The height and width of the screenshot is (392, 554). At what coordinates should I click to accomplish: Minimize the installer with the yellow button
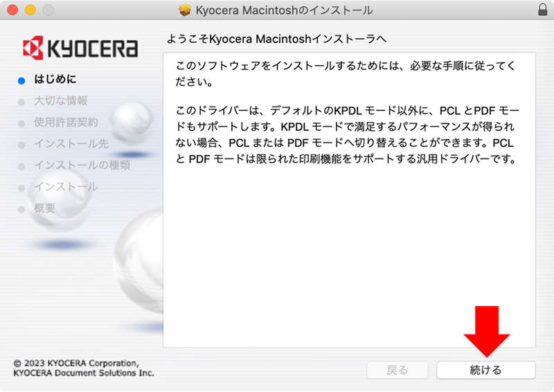[x=30, y=10]
